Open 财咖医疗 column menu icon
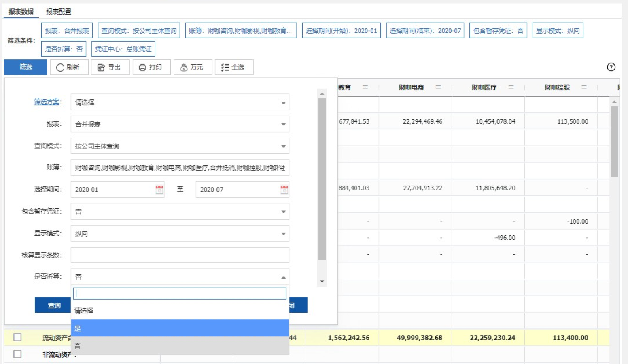The image size is (628, 364). tap(511, 87)
